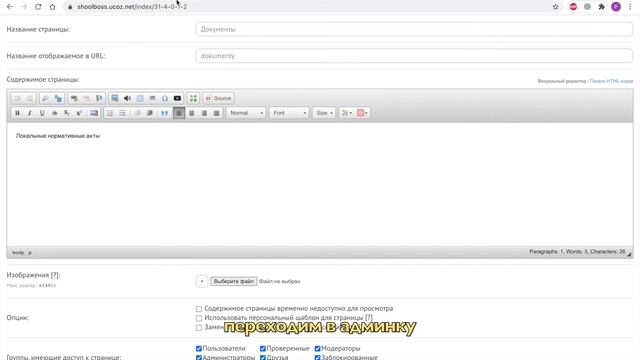
Task: Toggle strikethrough formatting
Action: [x=54, y=113]
